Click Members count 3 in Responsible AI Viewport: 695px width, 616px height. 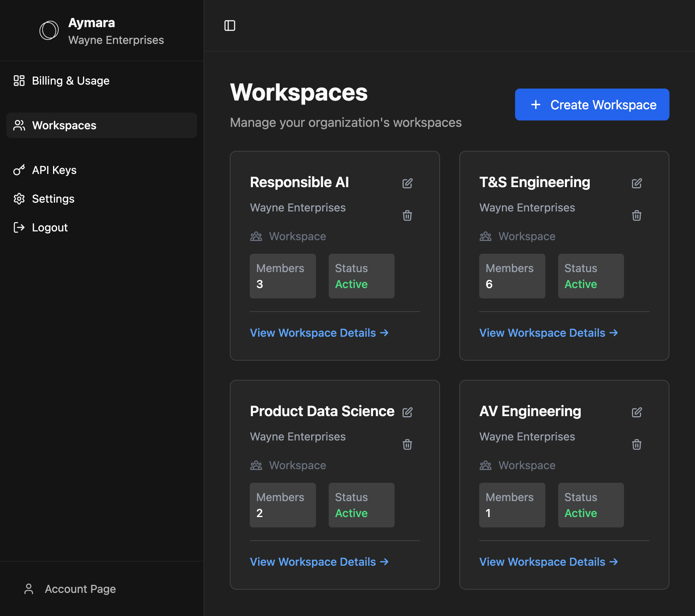283,276
